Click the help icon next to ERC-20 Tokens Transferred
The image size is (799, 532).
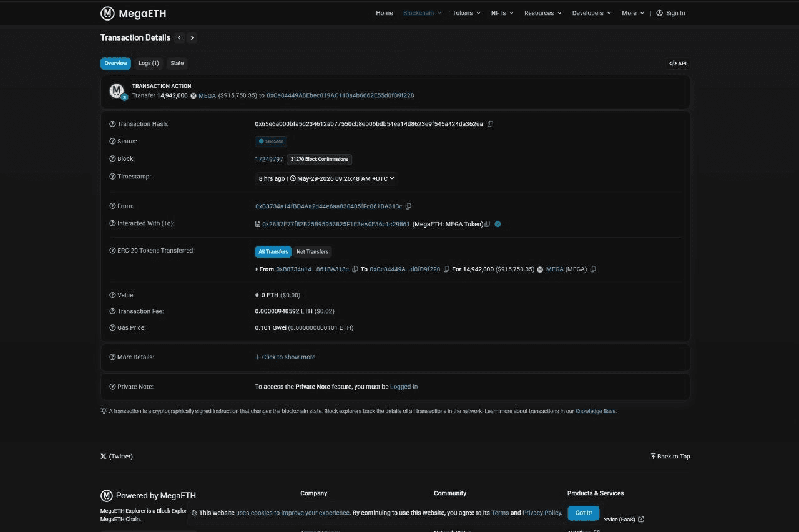tap(112, 251)
